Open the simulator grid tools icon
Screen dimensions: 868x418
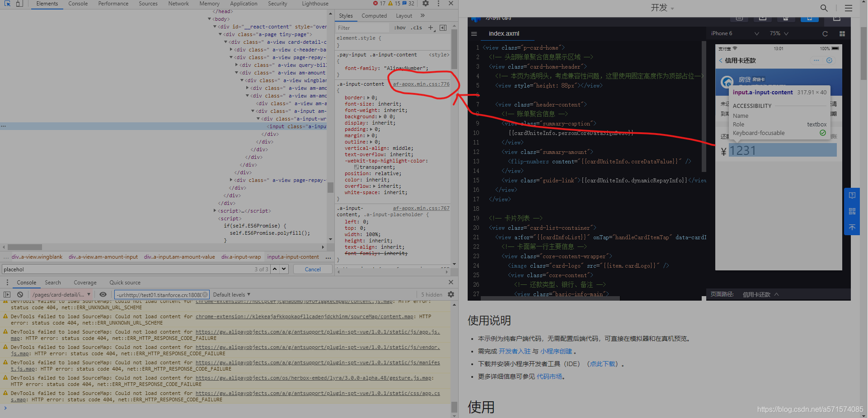(842, 34)
